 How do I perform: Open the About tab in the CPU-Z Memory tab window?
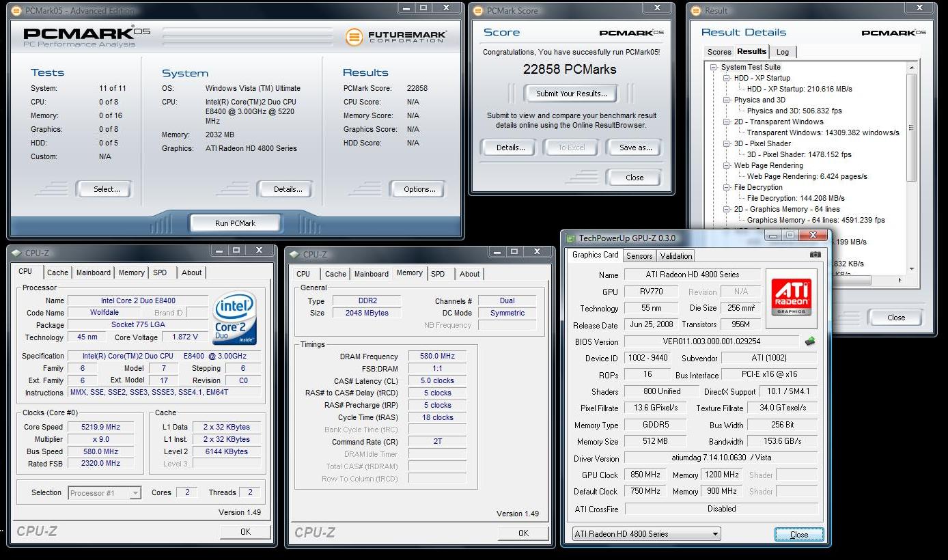469,274
